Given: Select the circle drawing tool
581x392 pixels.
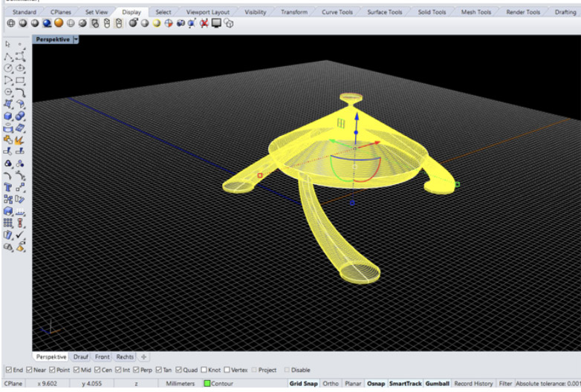Looking at the screenshot, I should coord(8,68).
